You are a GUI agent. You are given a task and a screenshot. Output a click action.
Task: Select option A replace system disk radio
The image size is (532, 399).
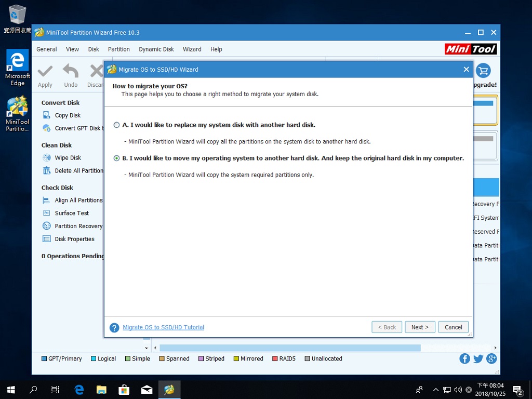(116, 125)
